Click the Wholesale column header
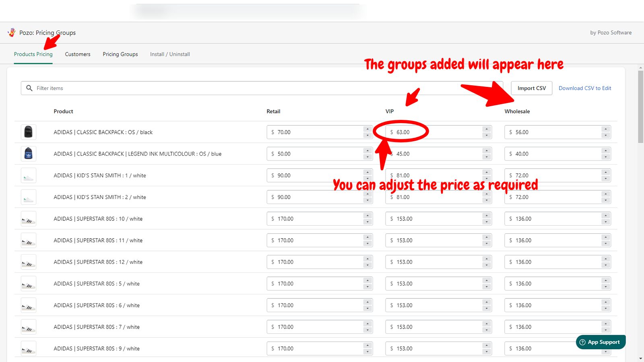 517,111
